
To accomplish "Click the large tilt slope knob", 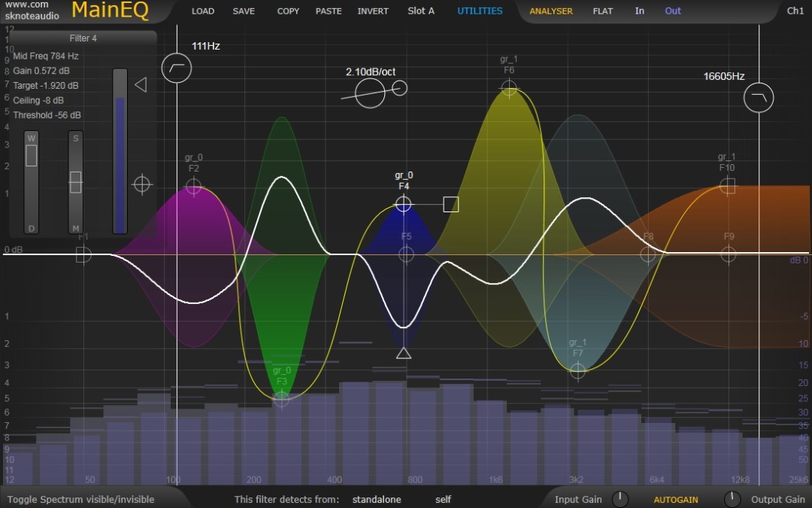I will [x=370, y=93].
